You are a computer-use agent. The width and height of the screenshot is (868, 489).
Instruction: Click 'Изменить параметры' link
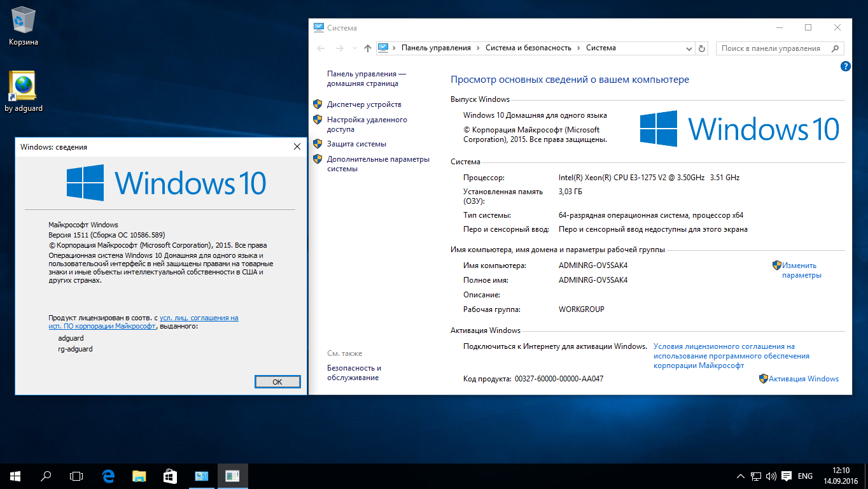(x=802, y=271)
